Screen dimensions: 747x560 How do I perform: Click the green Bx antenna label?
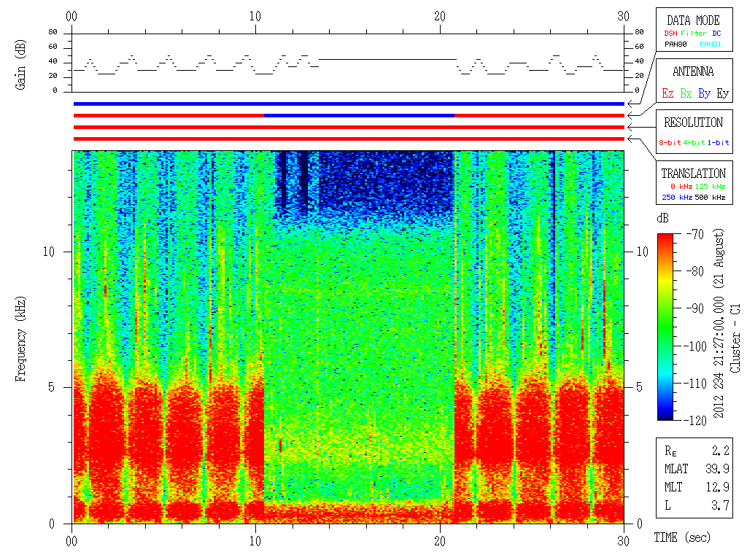pyautogui.click(x=686, y=93)
